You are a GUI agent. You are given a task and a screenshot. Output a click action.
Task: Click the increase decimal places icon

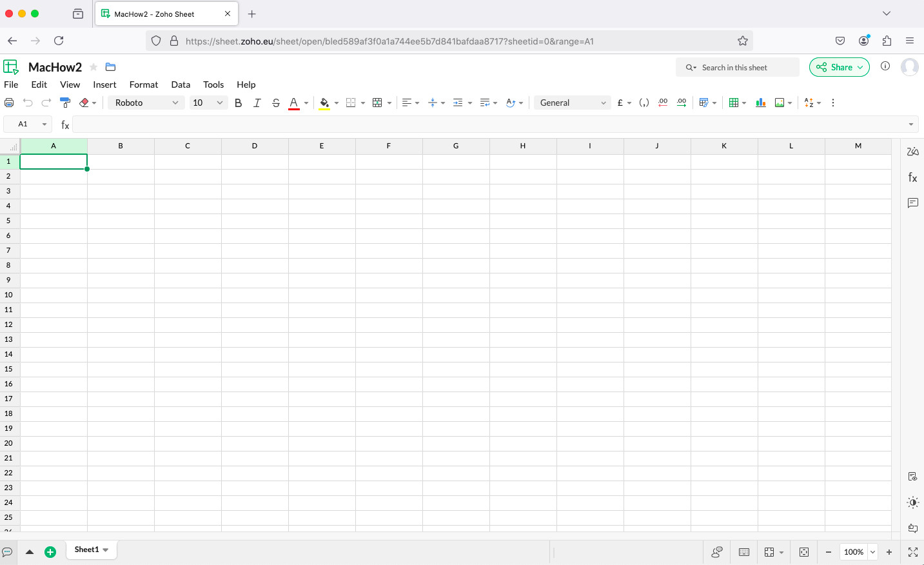click(x=681, y=103)
